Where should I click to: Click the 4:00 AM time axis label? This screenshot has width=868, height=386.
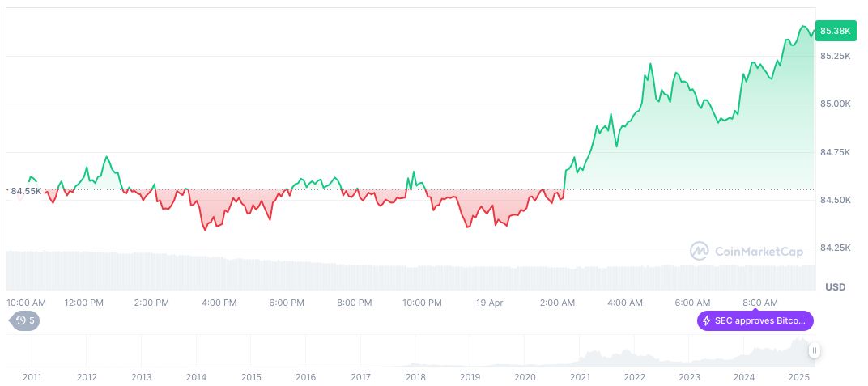[625, 303]
